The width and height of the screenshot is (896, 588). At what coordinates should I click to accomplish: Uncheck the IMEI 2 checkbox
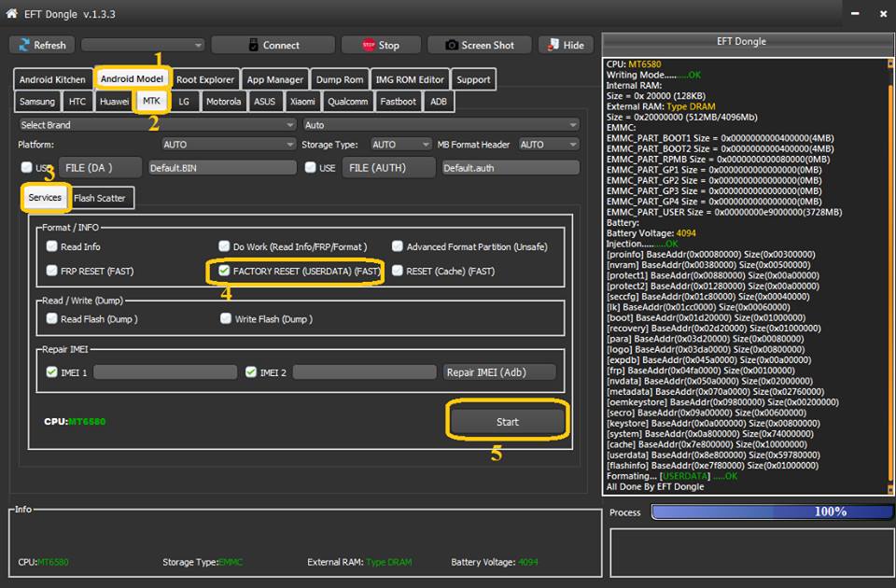pyautogui.click(x=251, y=372)
